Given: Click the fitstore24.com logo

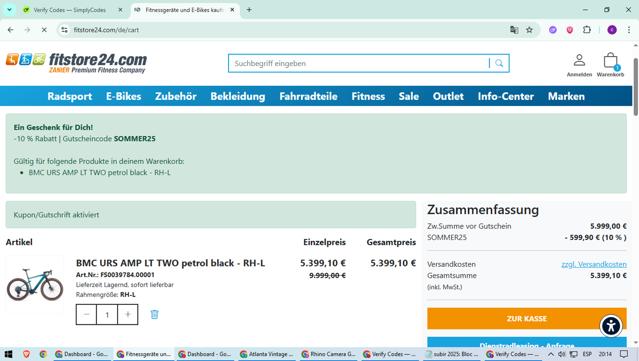Looking at the screenshot, I should coord(76,63).
